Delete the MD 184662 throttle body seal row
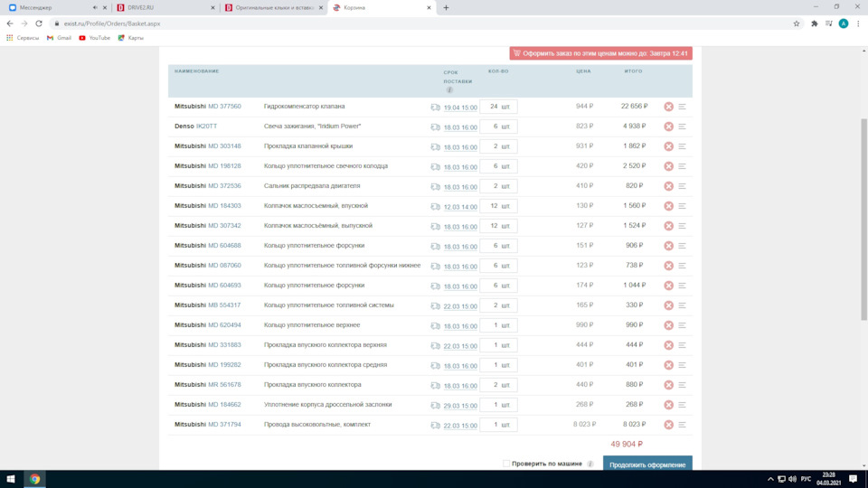868x488 pixels. (669, 405)
